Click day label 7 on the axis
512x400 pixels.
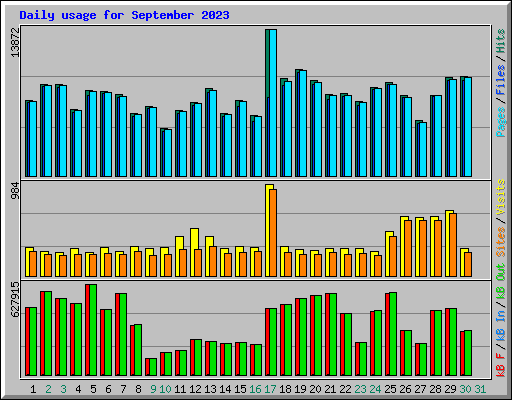click(x=123, y=389)
